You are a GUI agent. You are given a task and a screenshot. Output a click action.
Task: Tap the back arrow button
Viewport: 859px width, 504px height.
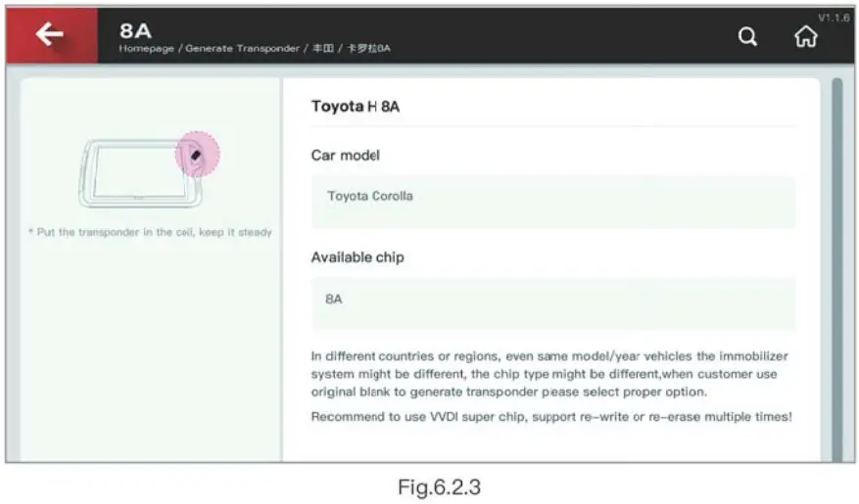[50, 35]
